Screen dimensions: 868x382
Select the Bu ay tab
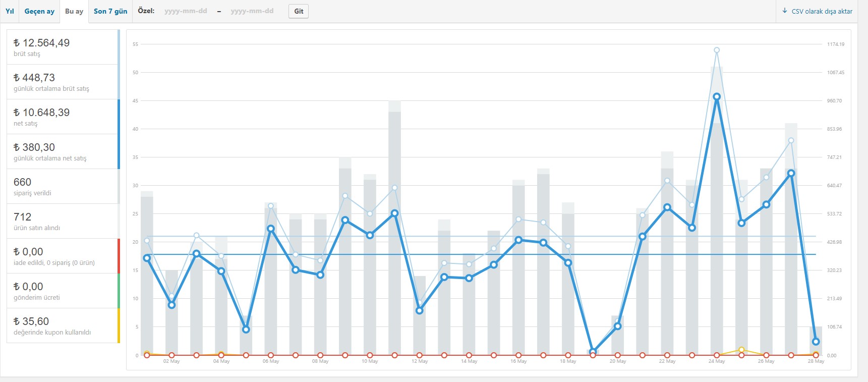click(74, 11)
